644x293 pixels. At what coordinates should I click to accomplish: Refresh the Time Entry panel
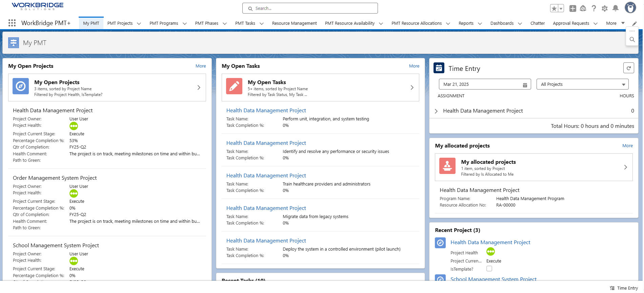click(x=629, y=68)
